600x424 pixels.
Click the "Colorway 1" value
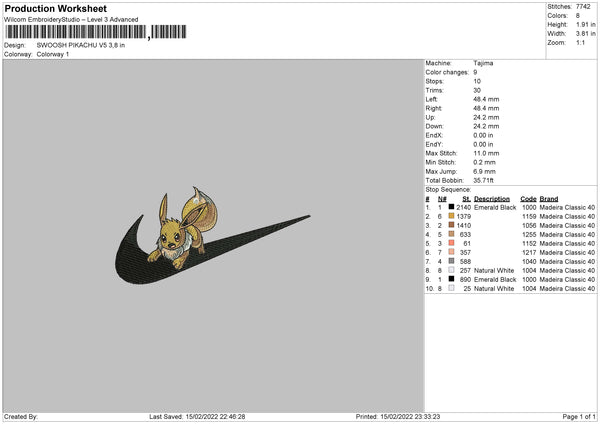53,54
